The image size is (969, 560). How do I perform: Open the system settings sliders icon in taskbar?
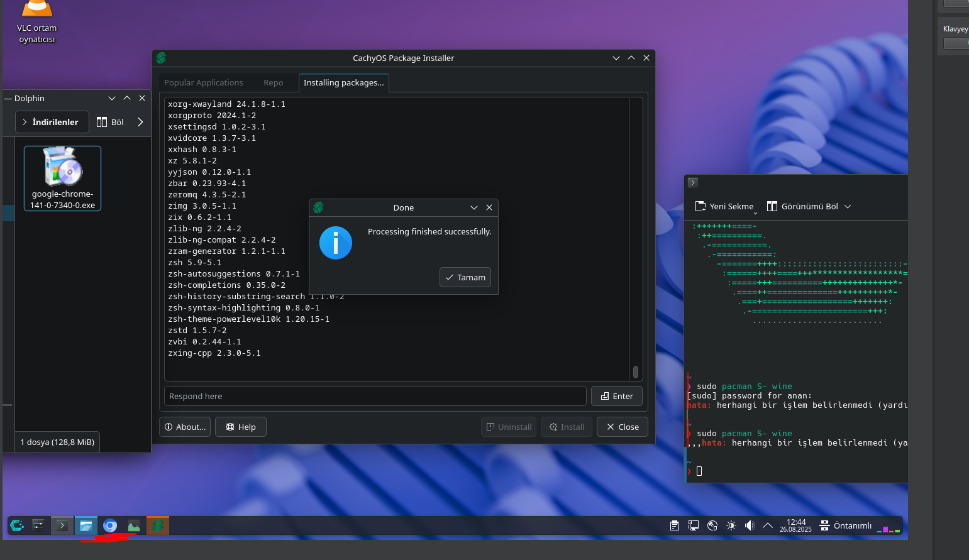[x=38, y=525]
